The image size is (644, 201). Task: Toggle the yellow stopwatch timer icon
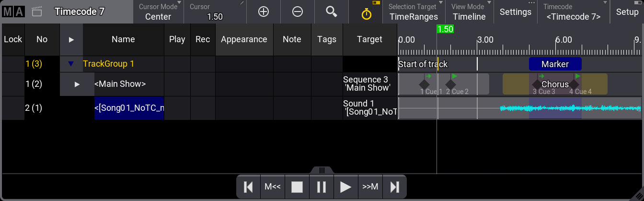coord(367,13)
